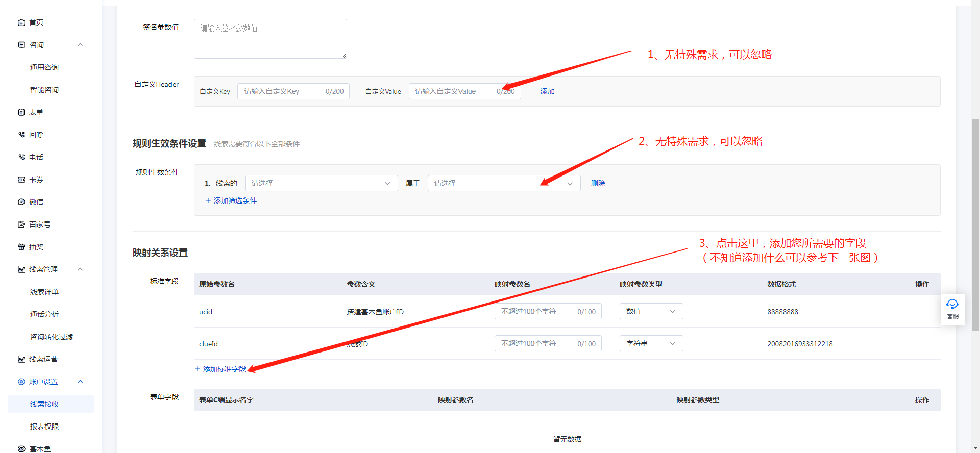980x453 pixels.
Task: Focus the ucid 映射参数名 input
Action: [x=548, y=311]
